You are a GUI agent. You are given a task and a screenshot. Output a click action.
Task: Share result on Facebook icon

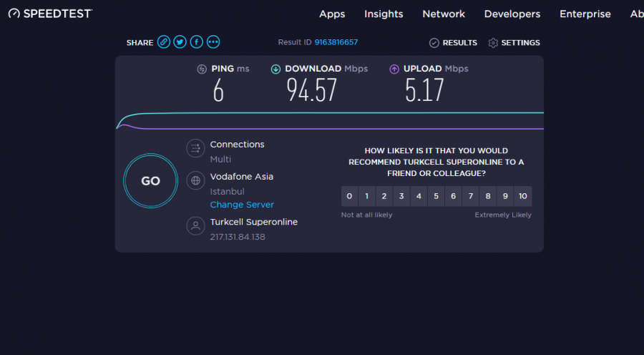coord(196,42)
